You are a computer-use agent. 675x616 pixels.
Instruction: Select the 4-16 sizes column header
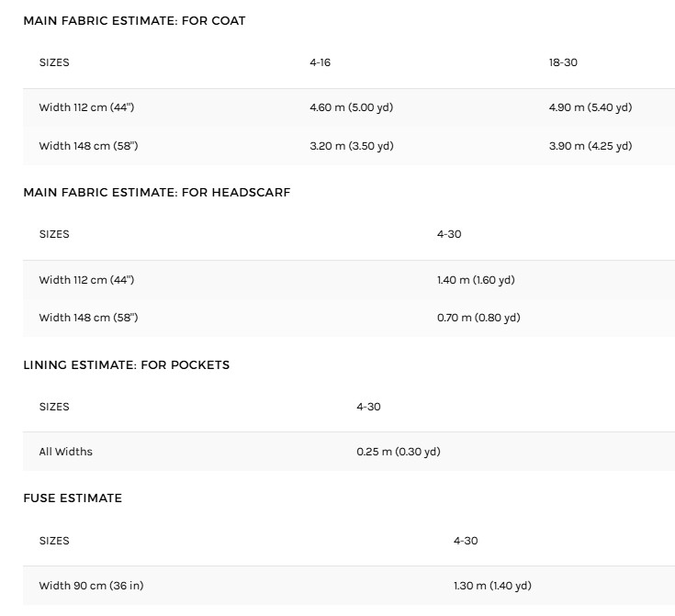pyautogui.click(x=320, y=62)
